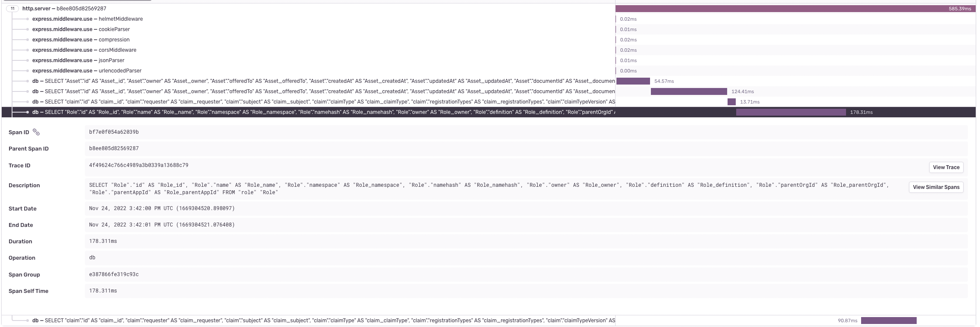Click the 13.71ms span duration bar
The image size is (980, 327).
tap(731, 102)
